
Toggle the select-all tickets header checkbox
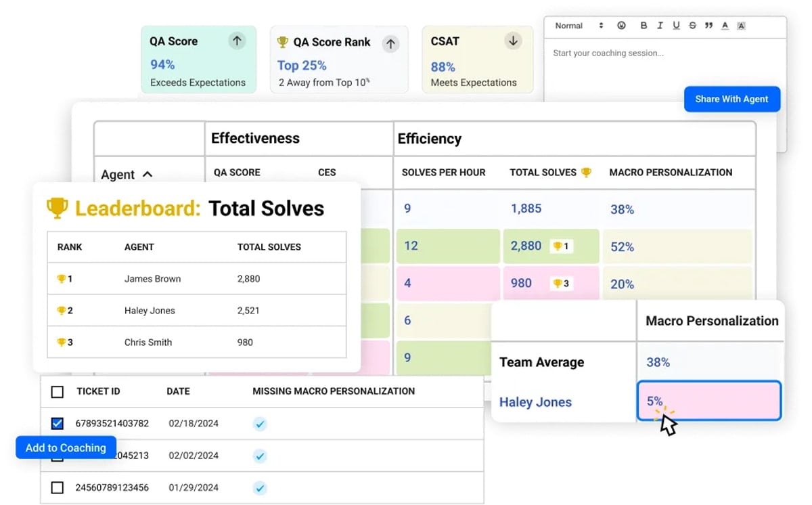[58, 391]
